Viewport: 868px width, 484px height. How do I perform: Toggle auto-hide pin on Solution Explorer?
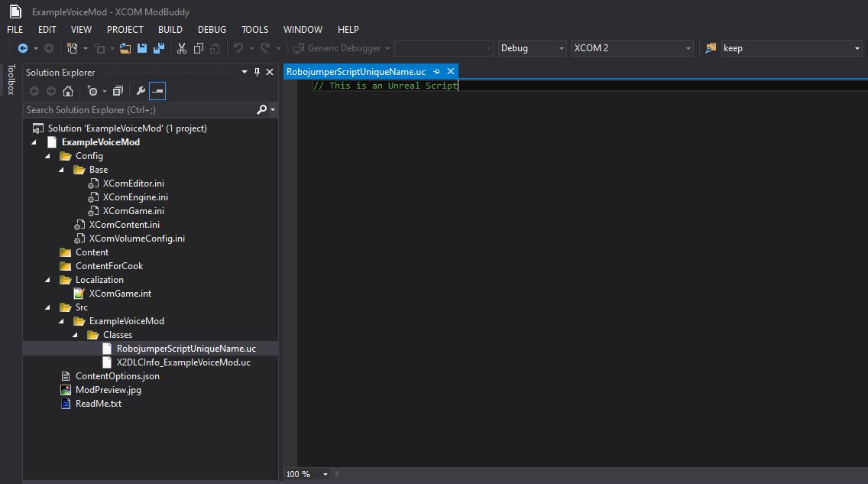coord(257,72)
